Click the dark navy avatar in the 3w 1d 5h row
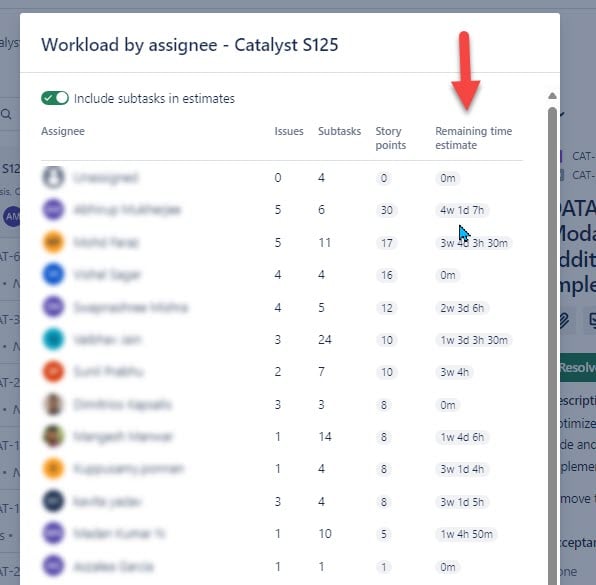 point(53,501)
